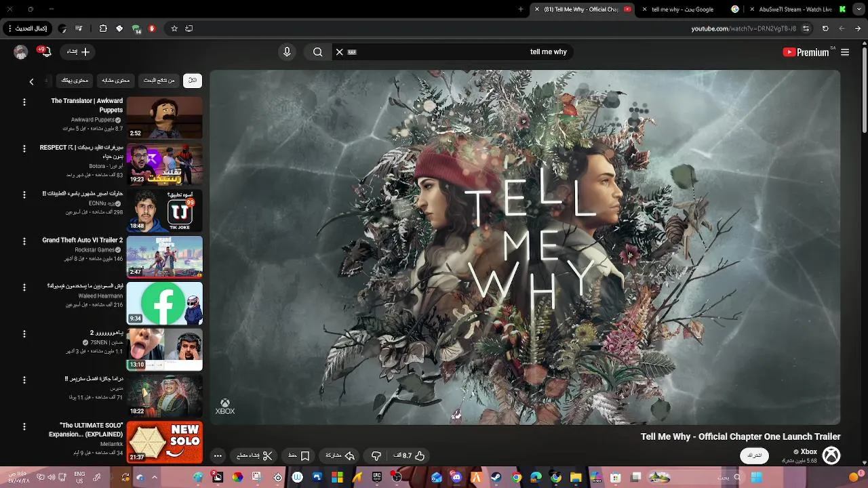Click the Tell Me Why video player
The height and width of the screenshot is (488, 868).
[525, 247]
